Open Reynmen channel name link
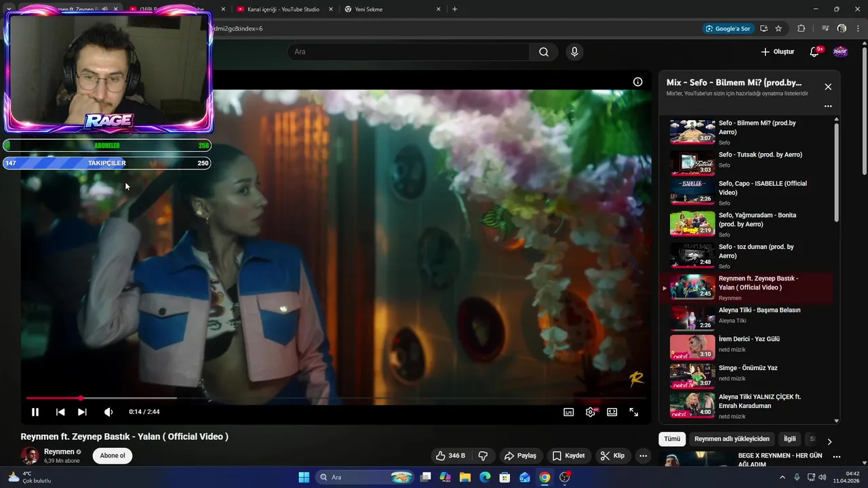Image resolution: width=868 pixels, height=488 pixels. pyautogui.click(x=59, y=452)
